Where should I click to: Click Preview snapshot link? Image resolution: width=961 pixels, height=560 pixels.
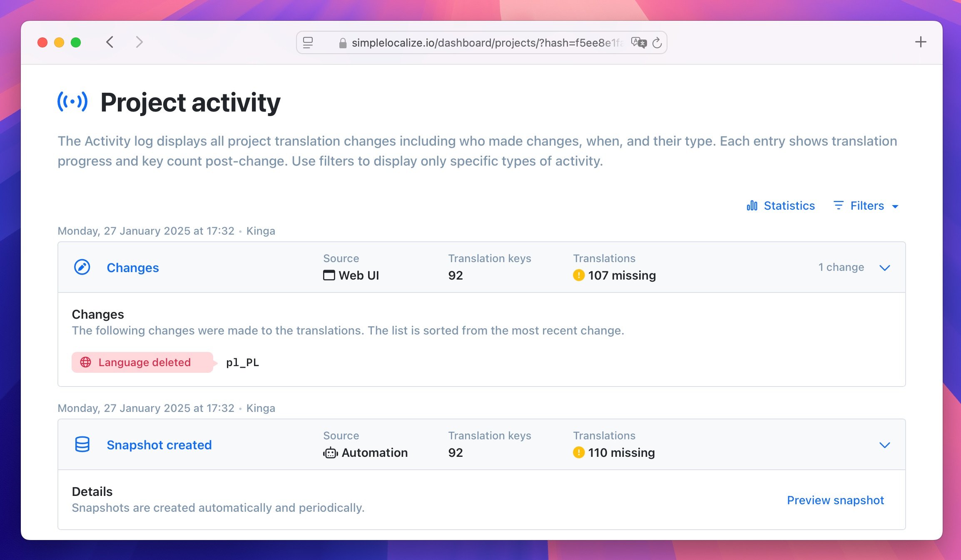[x=836, y=499]
